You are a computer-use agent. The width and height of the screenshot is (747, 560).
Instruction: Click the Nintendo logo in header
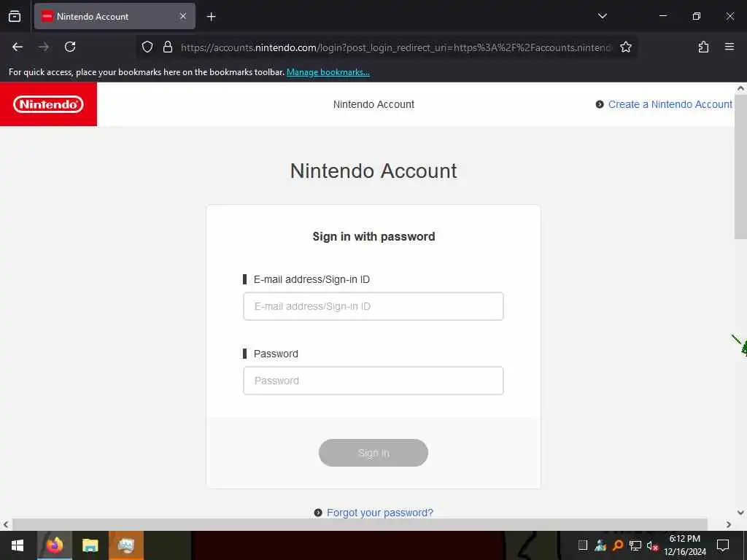tap(48, 104)
